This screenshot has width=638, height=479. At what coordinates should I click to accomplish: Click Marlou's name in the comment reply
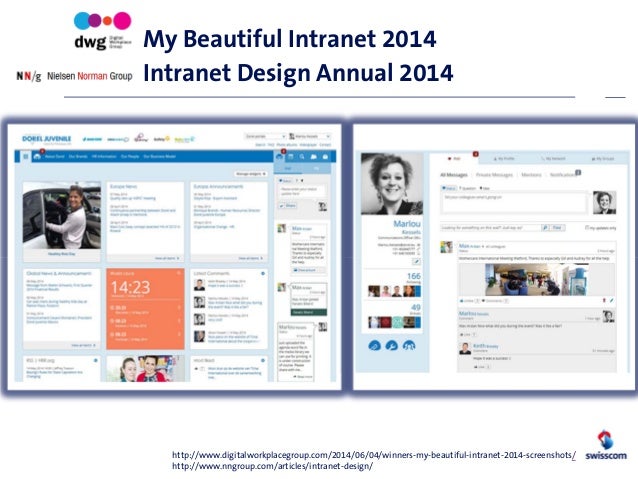[473, 314]
